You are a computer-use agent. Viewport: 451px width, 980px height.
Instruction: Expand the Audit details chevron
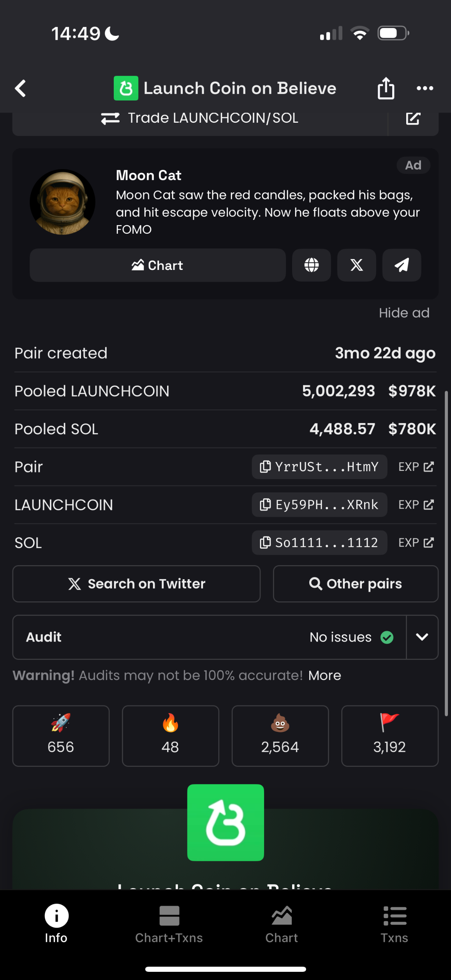[422, 637]
